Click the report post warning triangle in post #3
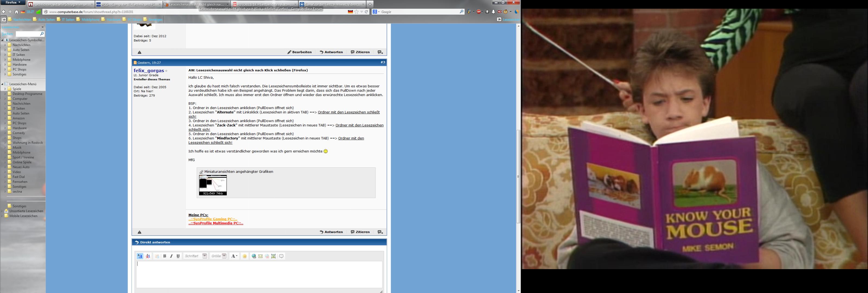The width and height of the screenshot is (868, 293). (x=139, y=232)
